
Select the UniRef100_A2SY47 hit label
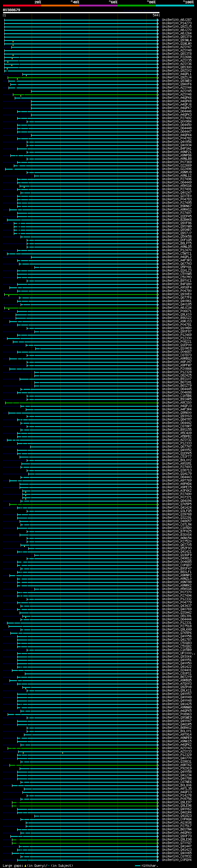click(177, 47)
